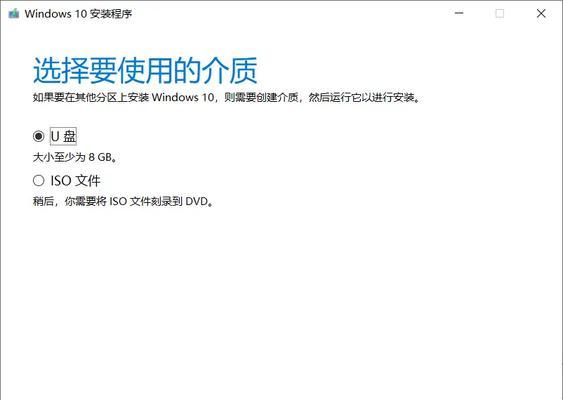Click the empty title bar area
This screenshot has height=400, width=563.
tap(287, 14)
